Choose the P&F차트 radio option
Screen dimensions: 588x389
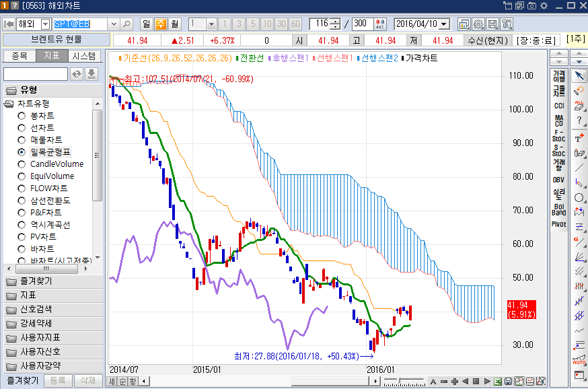coord(22,213)
